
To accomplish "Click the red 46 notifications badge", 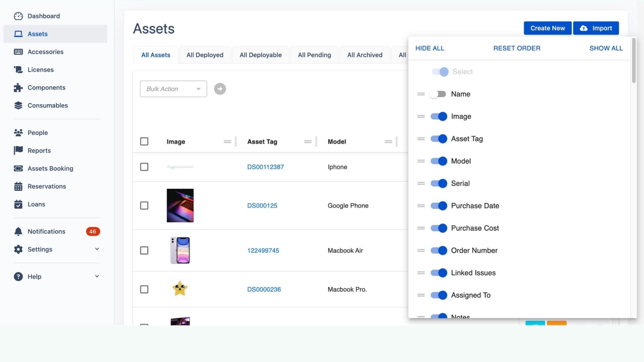I will [93, 232].
